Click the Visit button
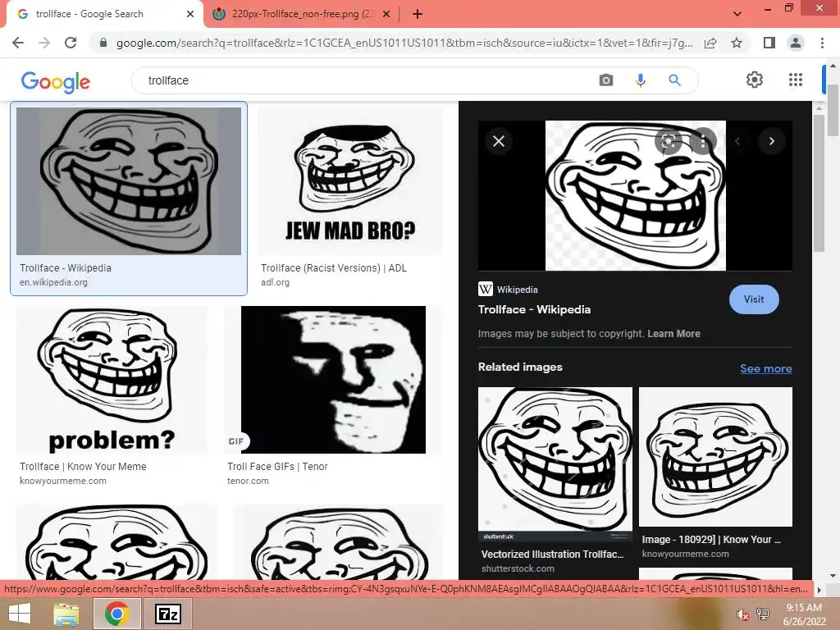This screenshot has width=840, height=630. (x=754, y=299)
